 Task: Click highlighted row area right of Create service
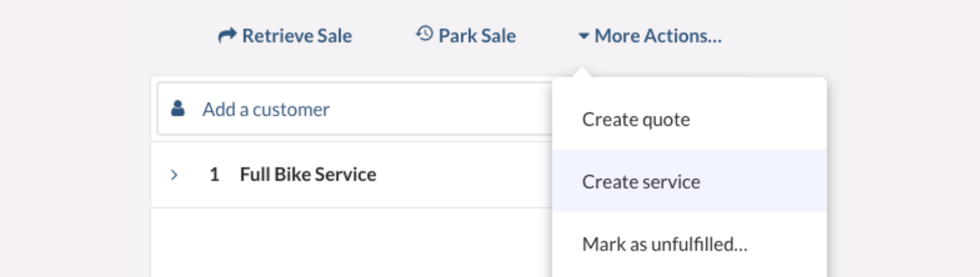tap(767, 181)
